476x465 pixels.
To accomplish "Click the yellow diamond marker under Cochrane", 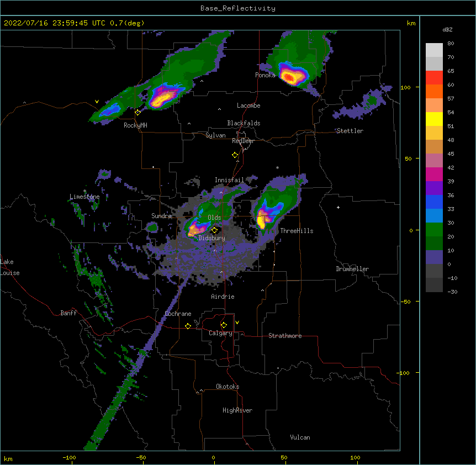I will point(188,326).
